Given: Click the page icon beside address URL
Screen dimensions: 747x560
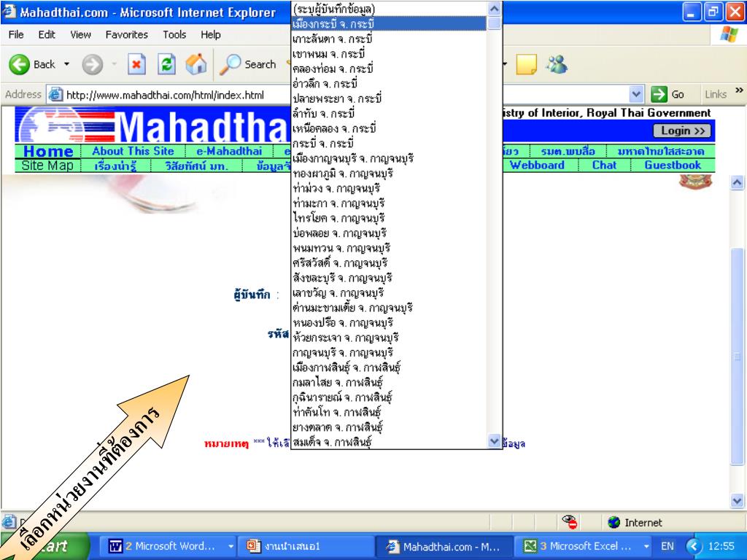Looking at the screenshot, I should tap(55, 94).
